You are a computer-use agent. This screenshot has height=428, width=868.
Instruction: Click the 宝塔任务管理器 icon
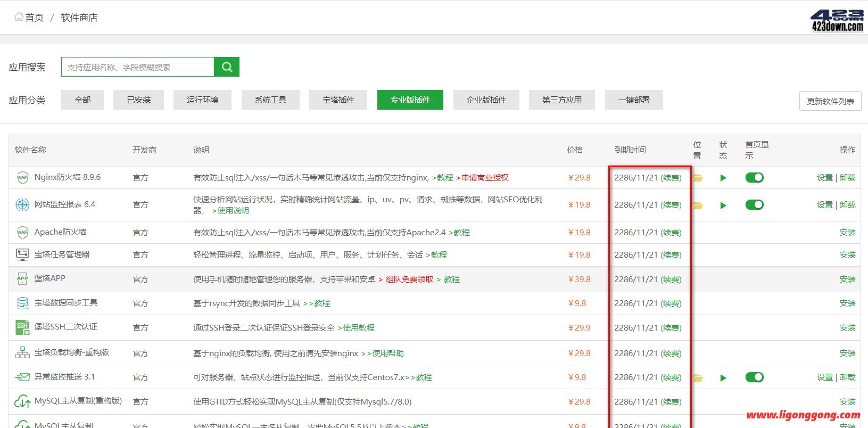(22, 254)
